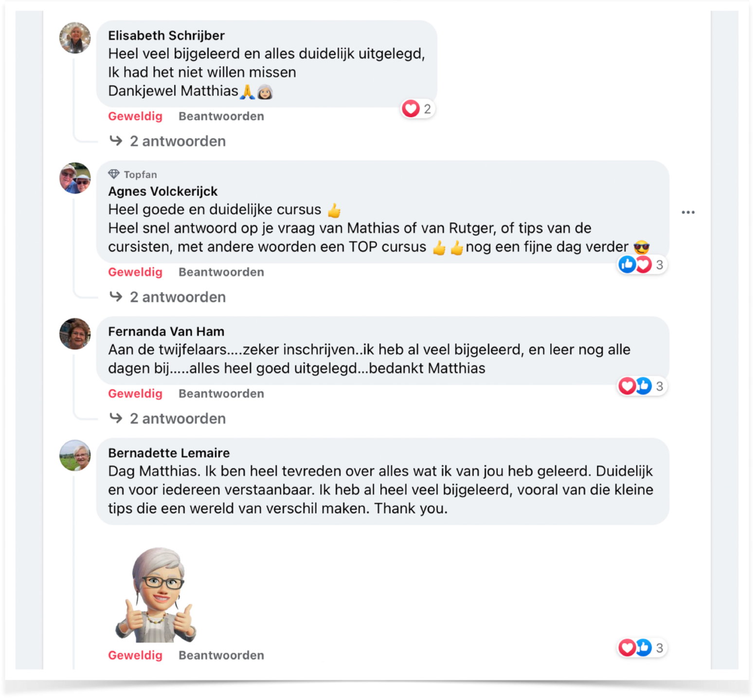Viewport: 754px width, 700px height.
Task: Open Fernanda Van Ham's name link
Action: tap(166, 332)
